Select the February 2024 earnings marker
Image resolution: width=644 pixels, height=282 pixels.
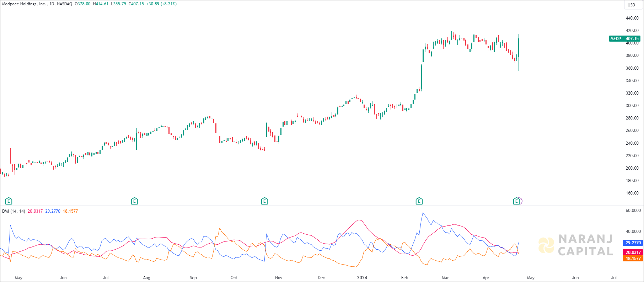pos(419,201)
